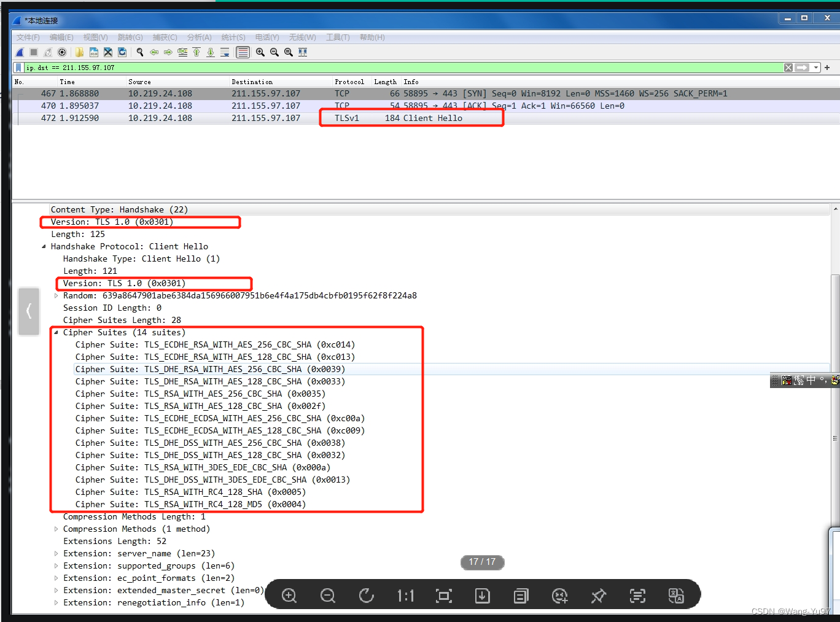
Task: Go to a specific packet number
Action: pyautogui.click(x=182, y=52)
